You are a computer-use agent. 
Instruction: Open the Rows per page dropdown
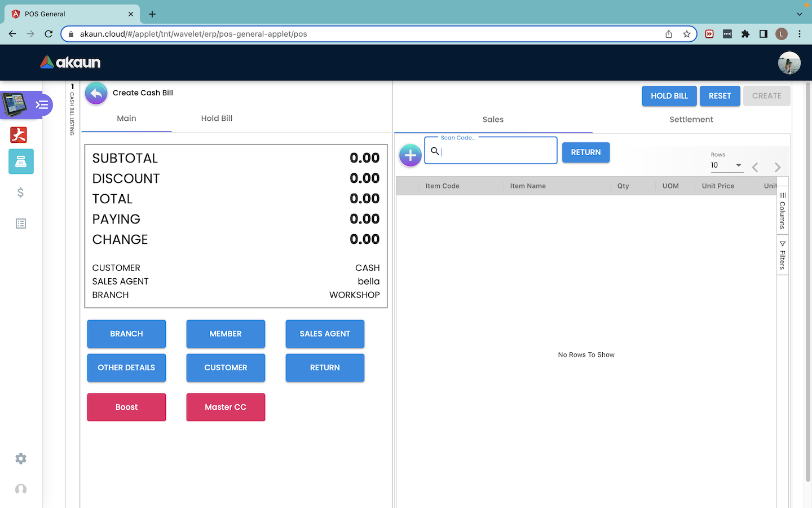pos(726,165)
